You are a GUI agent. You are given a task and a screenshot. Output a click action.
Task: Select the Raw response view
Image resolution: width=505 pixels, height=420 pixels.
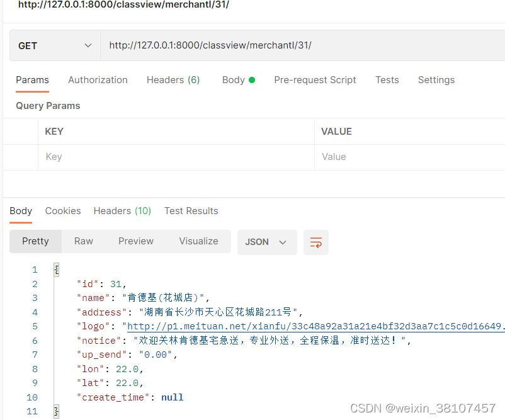(83, 241)
